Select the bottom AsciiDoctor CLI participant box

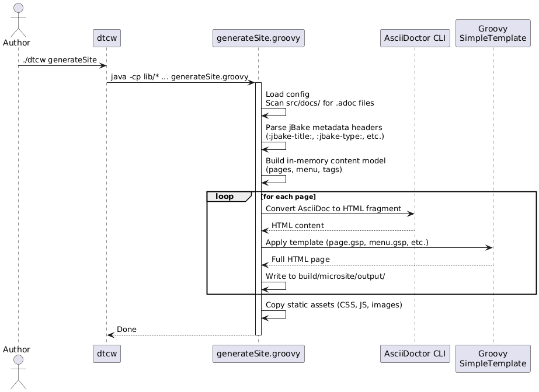415,353
